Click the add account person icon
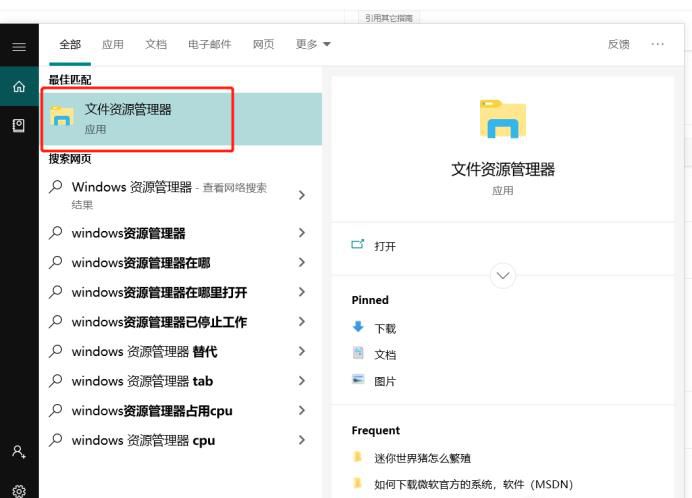Image resolution: width=692 pixels, height=498 pixels. point(19,452)
